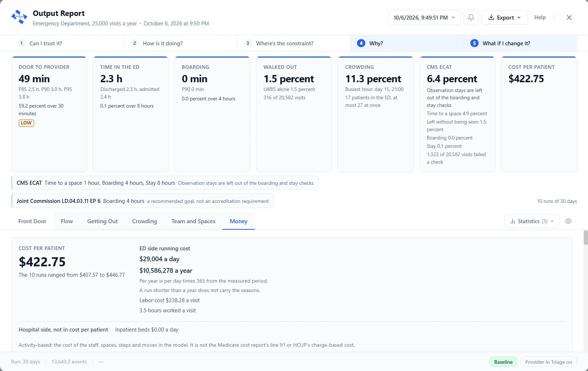Click the large $422.75 figure in Money panel

[42, 262]
